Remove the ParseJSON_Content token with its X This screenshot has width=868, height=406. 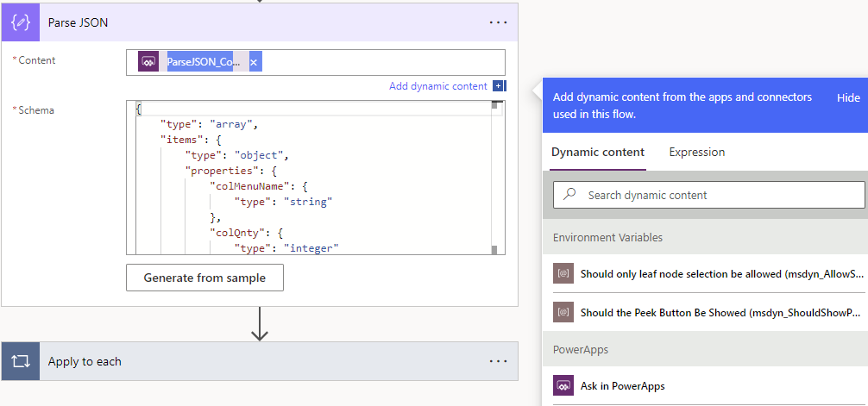[x=254, y=63]
